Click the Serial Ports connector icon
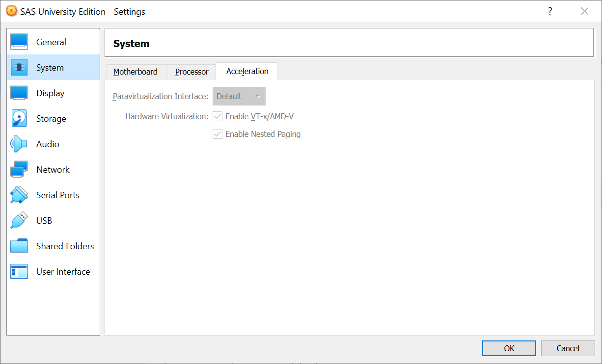Viewport: 602px width, 364px height. [x=19, y=195]
